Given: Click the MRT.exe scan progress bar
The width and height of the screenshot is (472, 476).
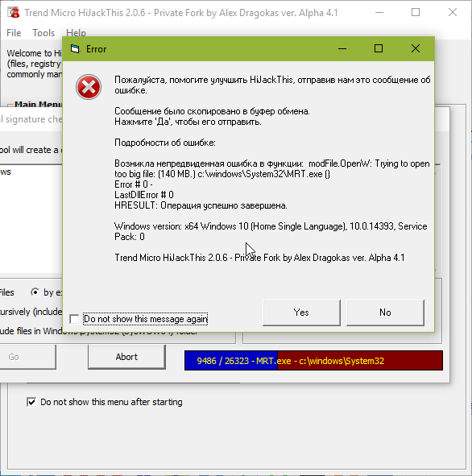Looking at the screenshot, I should (x=313, y=361).
